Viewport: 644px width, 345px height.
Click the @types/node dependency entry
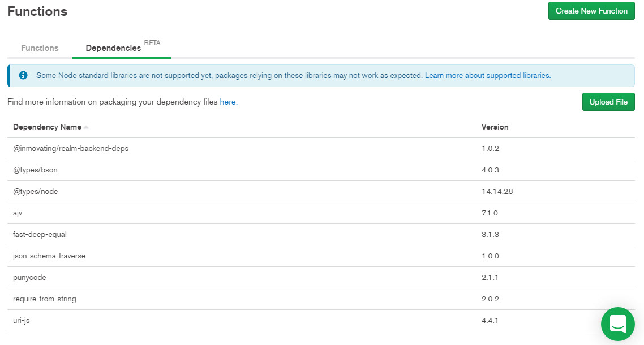click(36, 192)
